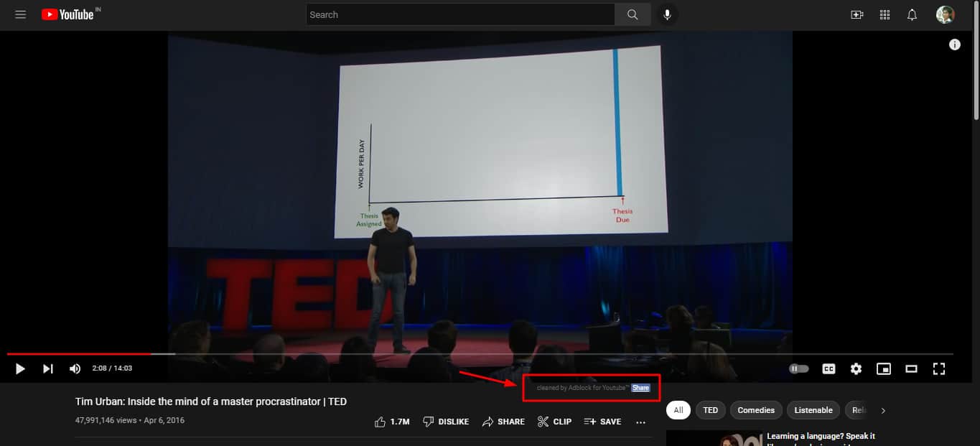Seek on the red video progress bar
The height and width of the screenshot is (446, 980).
(480, 353)
